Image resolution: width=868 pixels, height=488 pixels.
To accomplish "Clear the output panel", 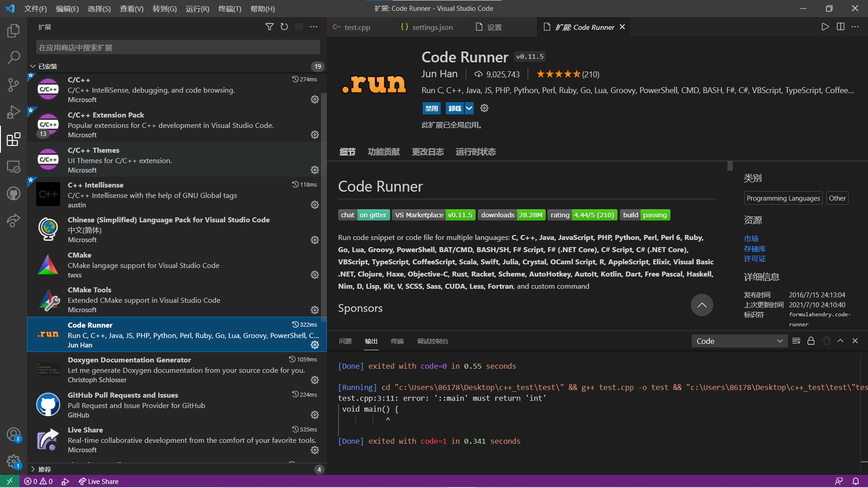I will pos(796,341).
